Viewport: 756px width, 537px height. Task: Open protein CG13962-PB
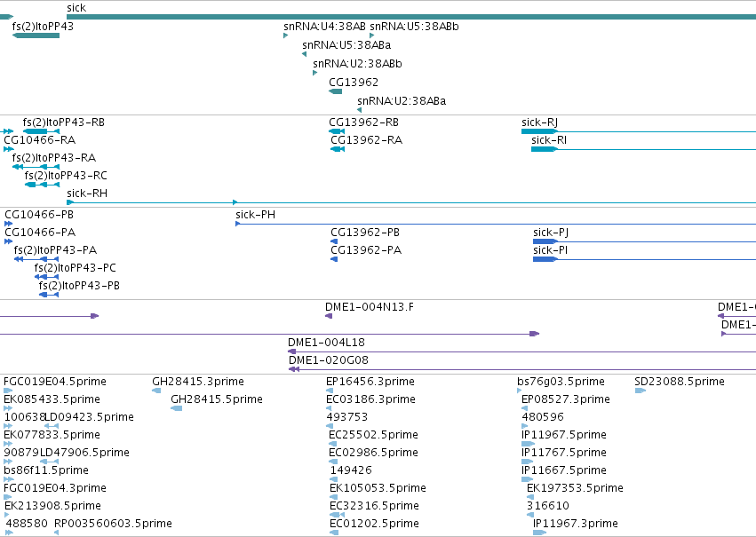(365, 233)
